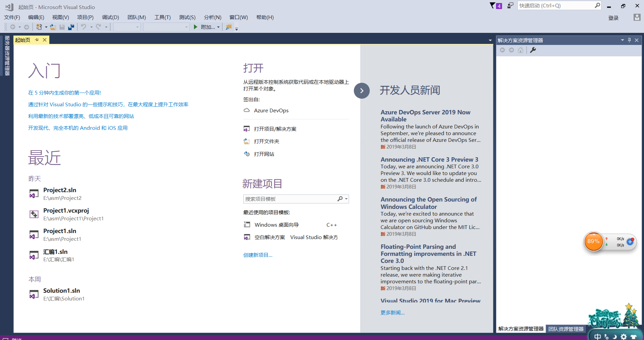Image resolution: width=644 pixels, height=340 pixels.
Task: Click the notifications flag icon
Action: (492, 6)
